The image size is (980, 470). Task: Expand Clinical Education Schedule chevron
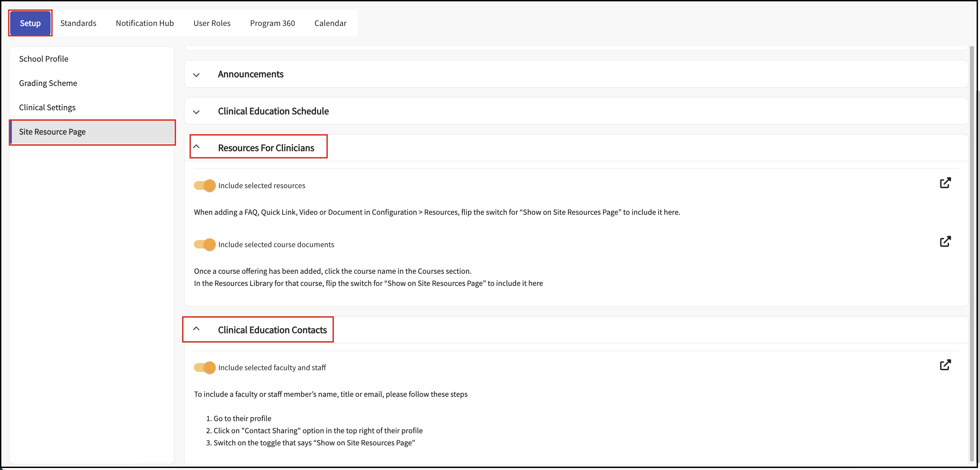tap(196, 112)
